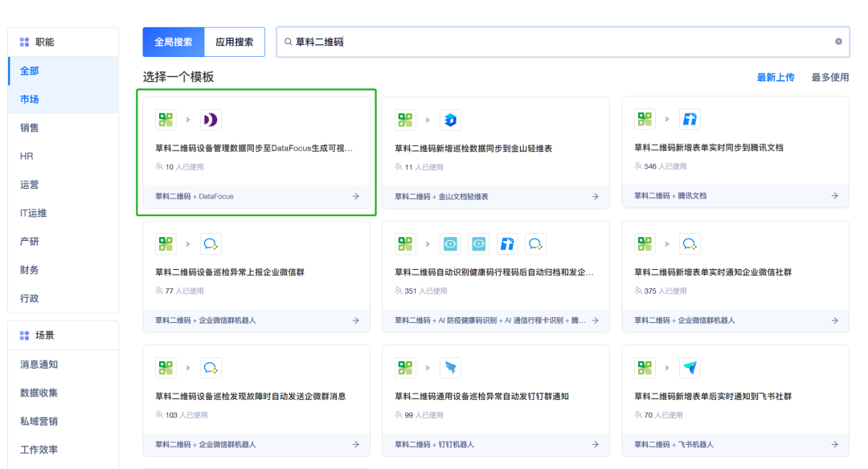Click DataFocus icon in first template card
The width and height of the screenshot is (868, 469).
click(211, 120)
